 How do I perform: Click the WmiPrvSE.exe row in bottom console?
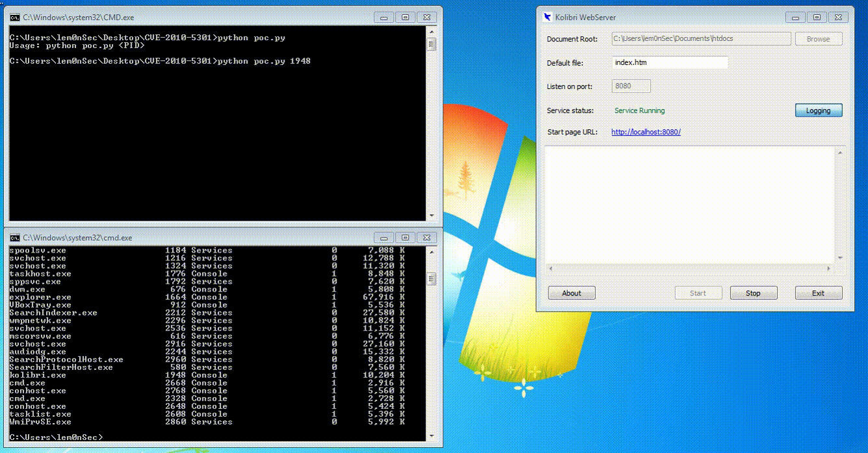tap(207, 422)
